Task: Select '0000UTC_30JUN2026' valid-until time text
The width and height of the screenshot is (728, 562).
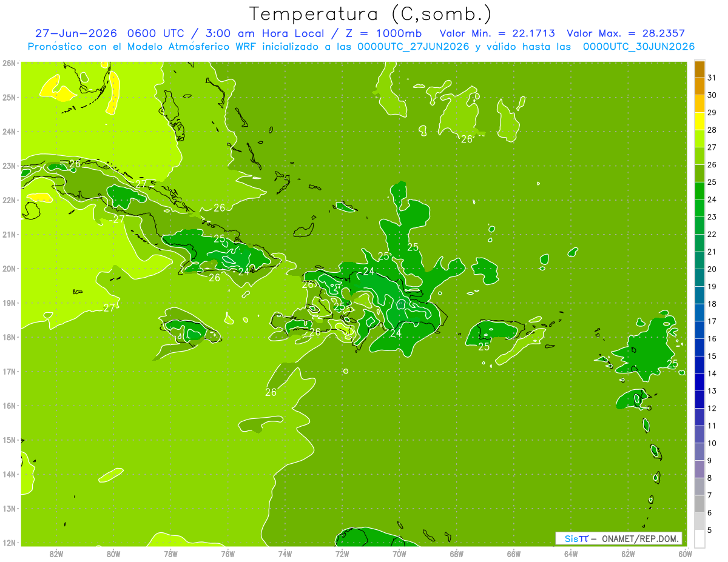Action: (639, 47)
